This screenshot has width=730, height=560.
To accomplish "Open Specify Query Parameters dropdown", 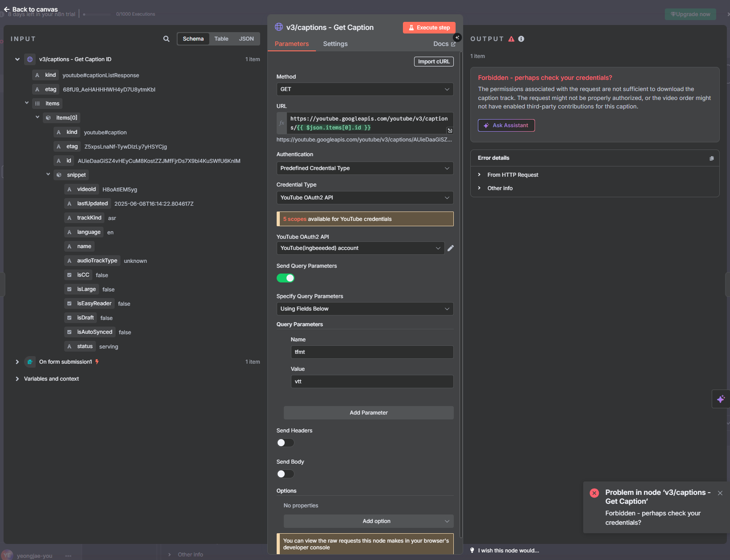I will coord(365,309).
